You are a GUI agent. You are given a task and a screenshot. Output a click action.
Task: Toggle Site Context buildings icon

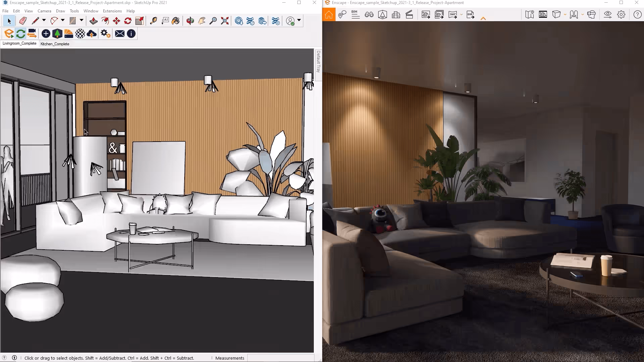[x=396, y=15]
